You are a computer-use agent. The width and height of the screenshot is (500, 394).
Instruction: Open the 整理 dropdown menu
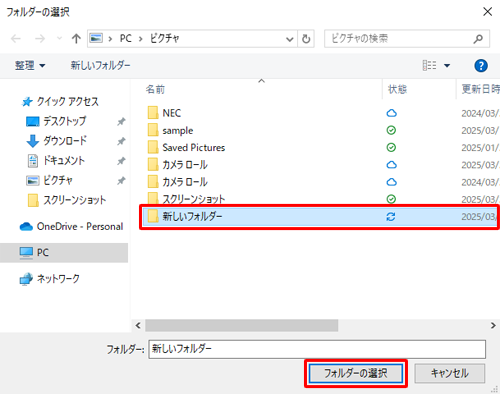(30, 65)
